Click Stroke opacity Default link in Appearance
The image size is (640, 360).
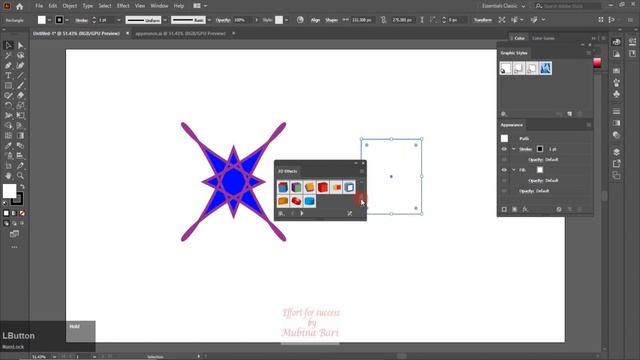point(551,160)
